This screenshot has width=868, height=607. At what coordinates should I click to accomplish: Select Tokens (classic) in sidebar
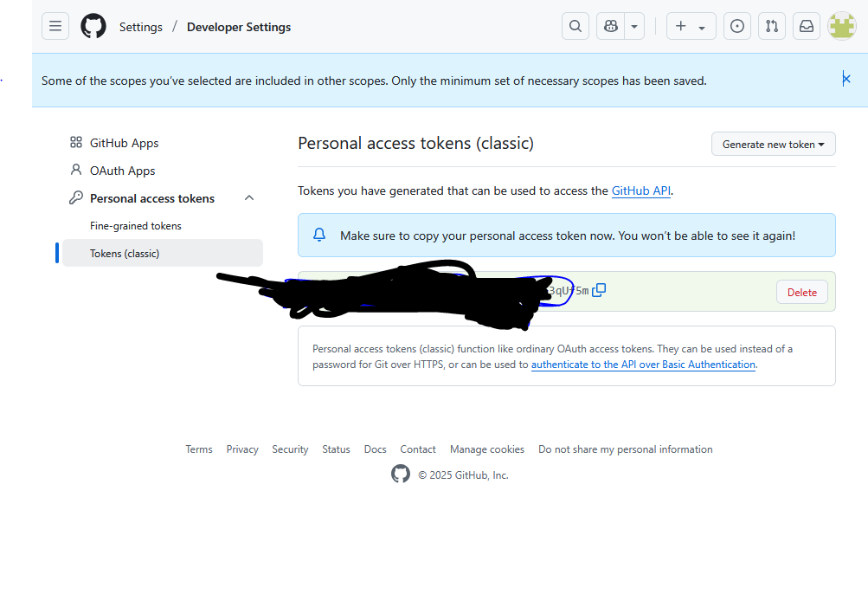click(x=125, y=254)
